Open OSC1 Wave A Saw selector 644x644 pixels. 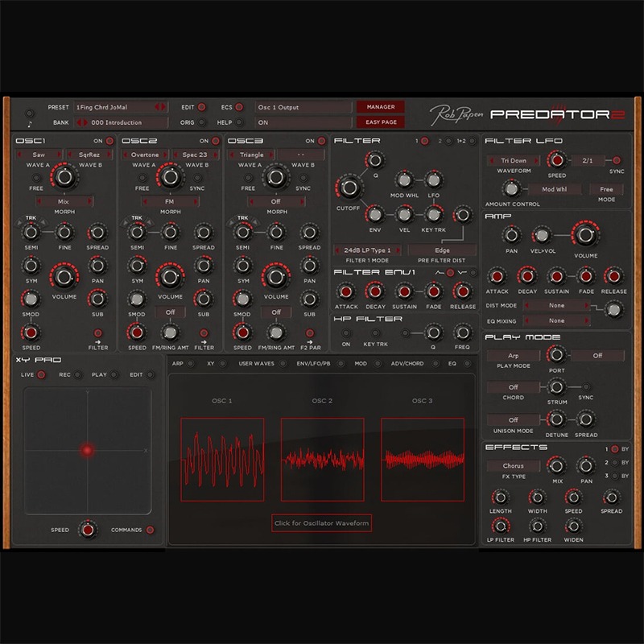click(39, 155)
